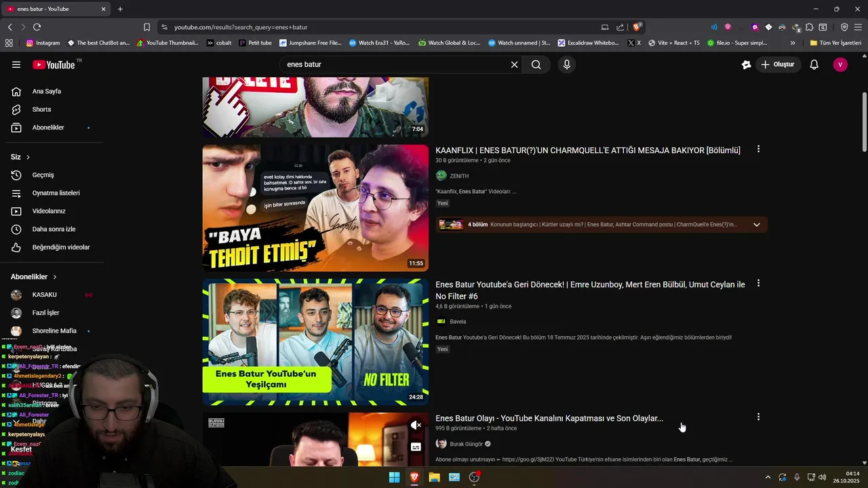868x488 pixels.
Task: Open options for the KAANFLIX video
Action: point(758,149)
